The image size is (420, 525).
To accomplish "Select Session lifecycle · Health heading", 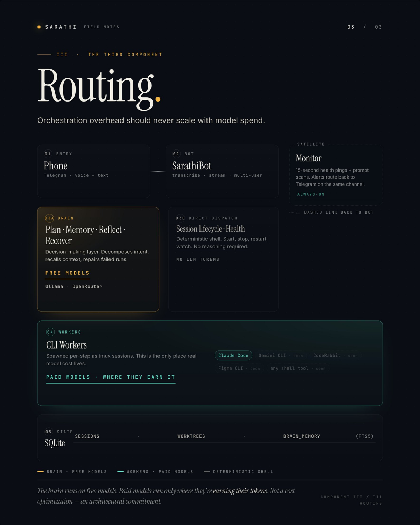I will 210,229.
